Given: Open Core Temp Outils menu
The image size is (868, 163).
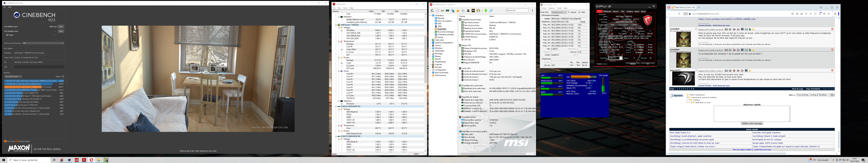Looking at the screenshot, I should coord(559,8).
